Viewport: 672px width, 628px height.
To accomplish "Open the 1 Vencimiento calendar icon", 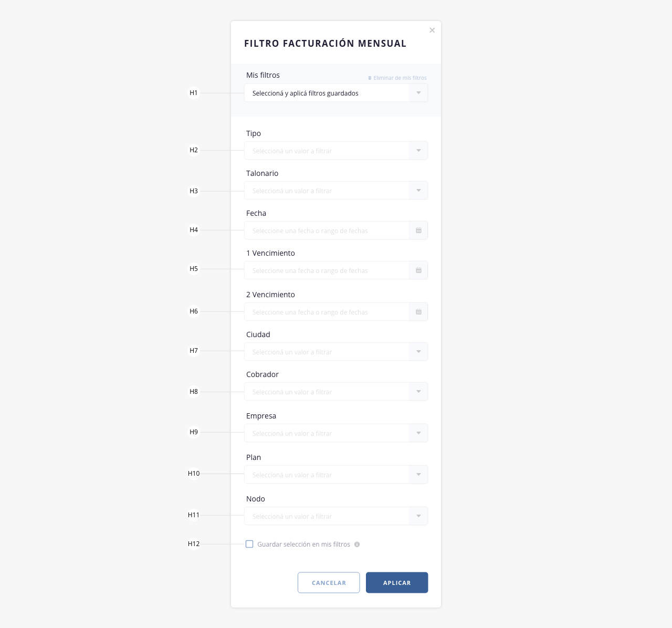I will [x=418, y=270].
